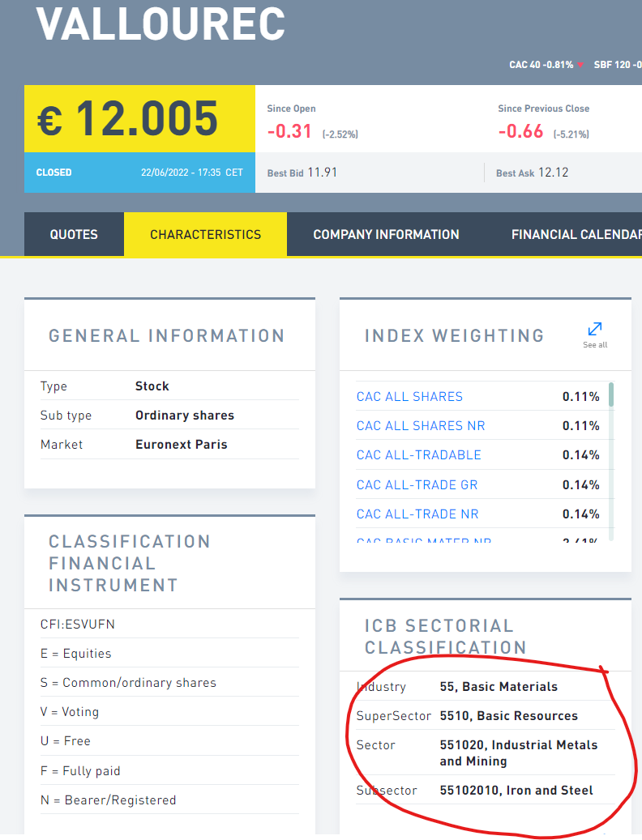This screenshot has height=840, width=642.
Task: Open the CAC ALL-TRADE GR link
Action: pos(417,485)
